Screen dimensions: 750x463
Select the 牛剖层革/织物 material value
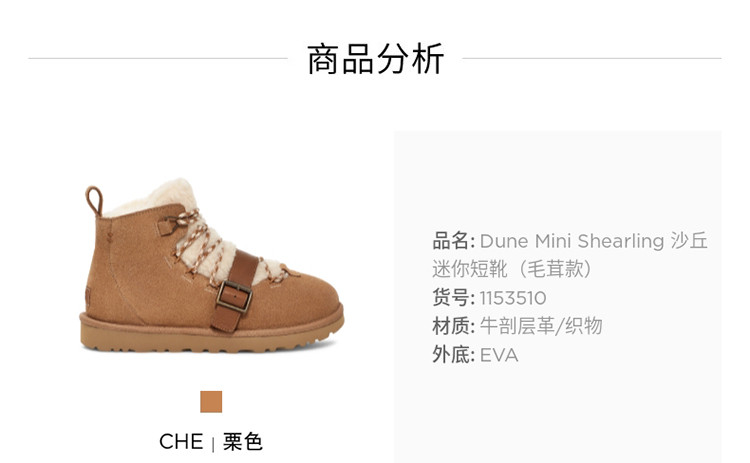tap(541, 326)
